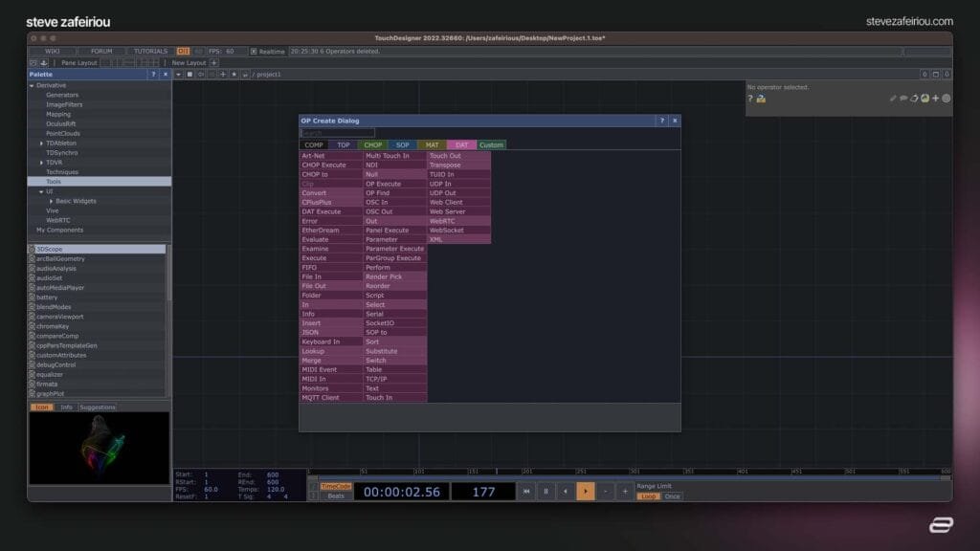
Task: Click the language color icon in parameters
Action: tap(925, 99)
